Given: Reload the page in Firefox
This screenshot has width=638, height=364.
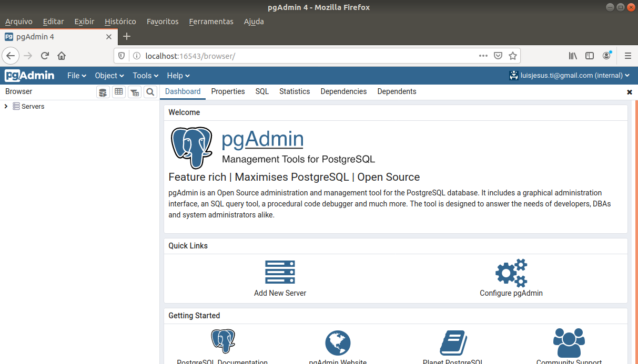Looking at the screenshot, I should (x=45, y=56).
